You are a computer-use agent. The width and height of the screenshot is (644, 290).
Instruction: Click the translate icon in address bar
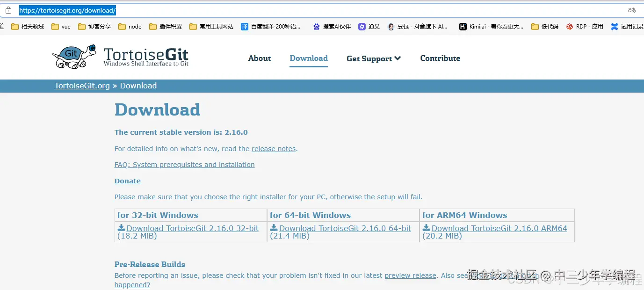pyautogui.click(x=632, y=10)
